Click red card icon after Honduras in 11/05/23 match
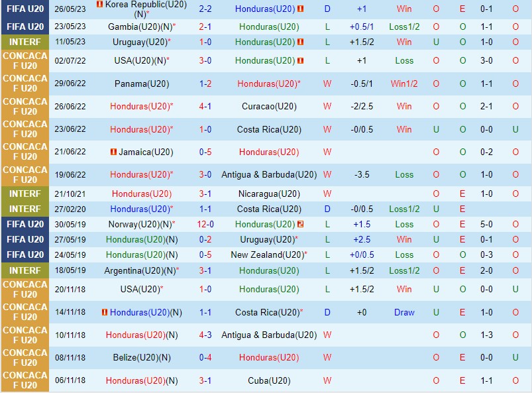This screenshot has width=532, height=393. click(300, 42)
